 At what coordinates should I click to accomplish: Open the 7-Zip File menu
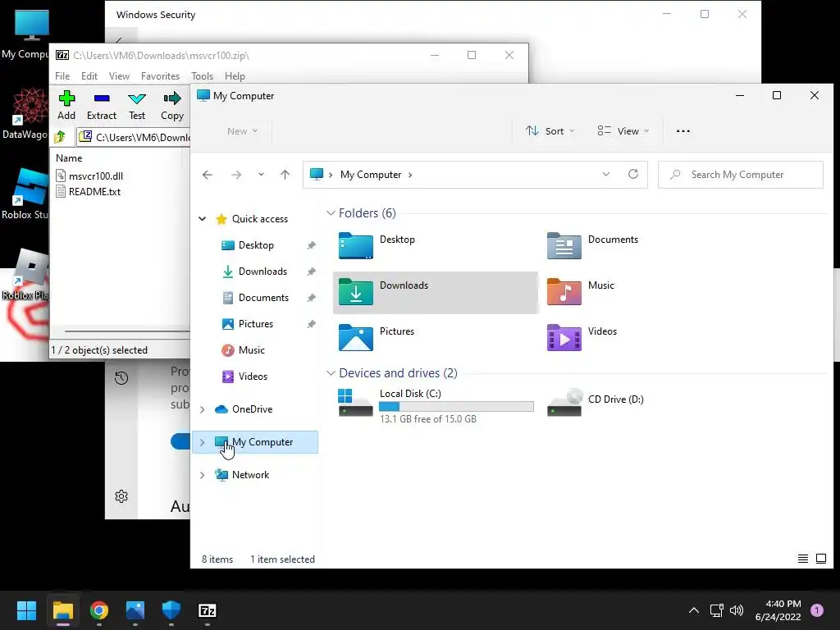click(x=62, y=76)
